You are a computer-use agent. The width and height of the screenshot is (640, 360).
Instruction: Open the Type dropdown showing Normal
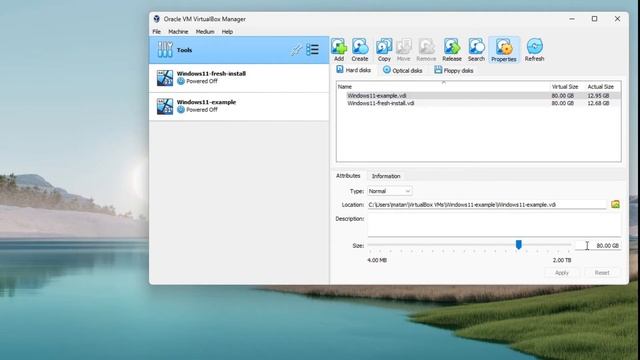[389, 191]
